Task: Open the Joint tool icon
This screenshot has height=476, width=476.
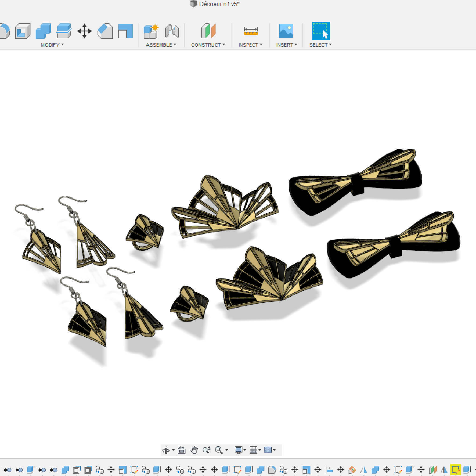Action: click(172, 31)
